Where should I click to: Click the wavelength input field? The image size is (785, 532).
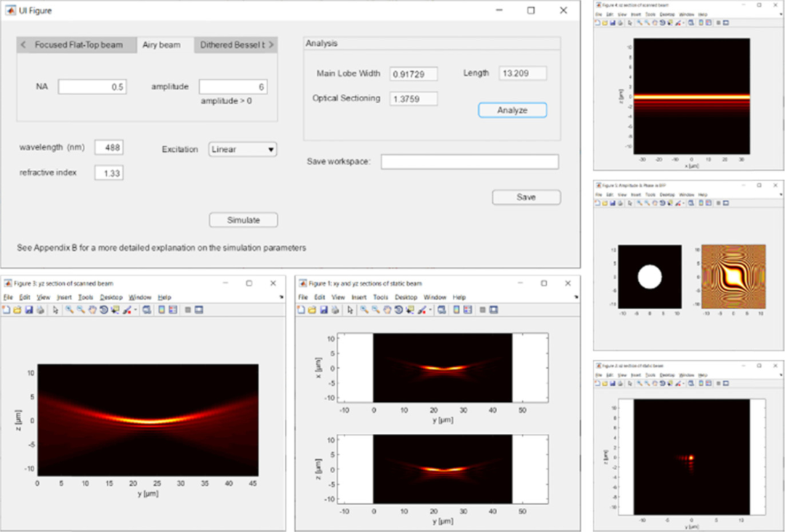108,148
